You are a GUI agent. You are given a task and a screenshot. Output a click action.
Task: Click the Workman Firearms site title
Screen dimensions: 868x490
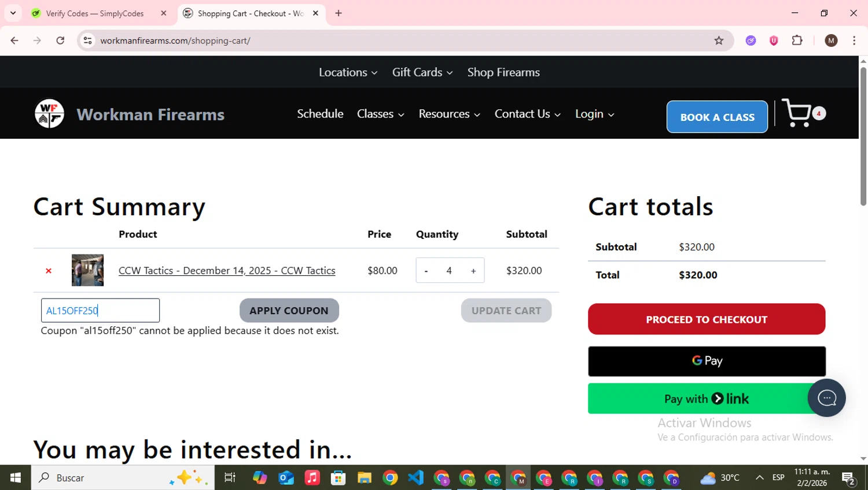(150, 115)
